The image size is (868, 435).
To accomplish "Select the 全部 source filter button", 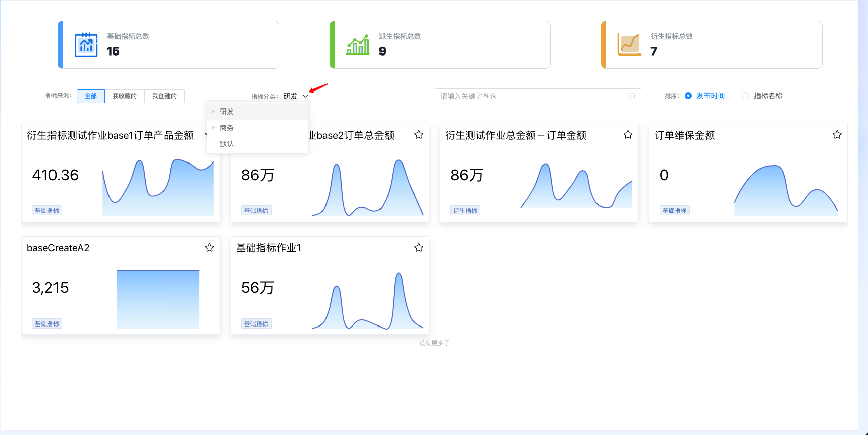I will [91, 96].
